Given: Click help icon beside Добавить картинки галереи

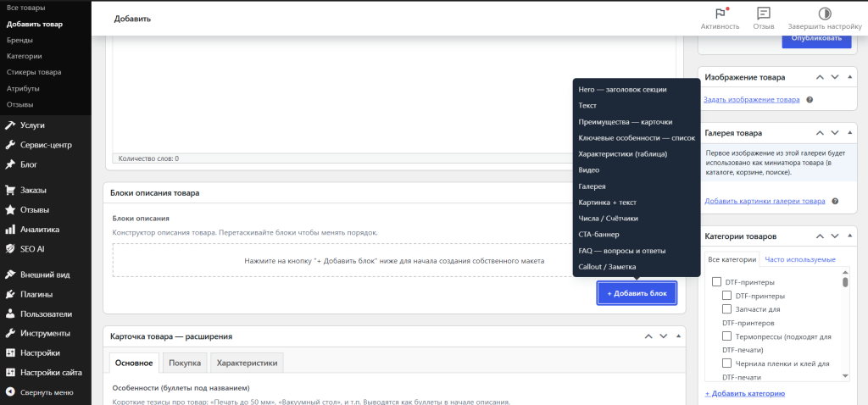Looking at the screenshot, I should click(835, 202).
